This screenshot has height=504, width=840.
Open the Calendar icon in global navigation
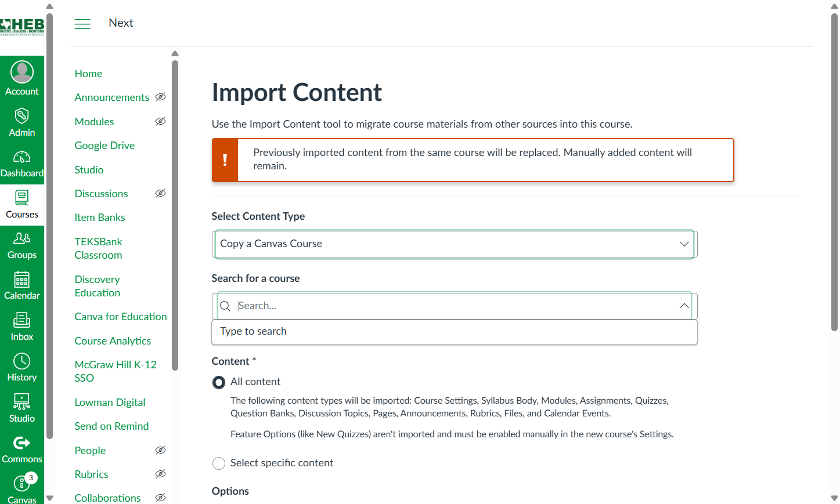point(22,280)
